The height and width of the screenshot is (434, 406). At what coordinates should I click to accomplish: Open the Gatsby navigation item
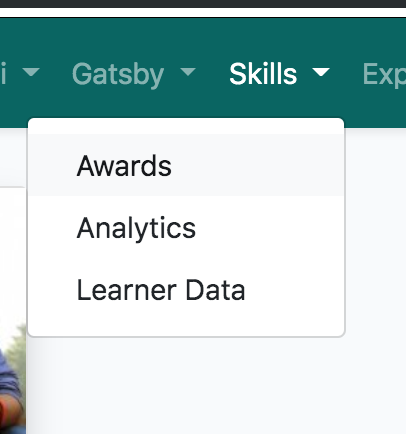click(x=118, y=75)
